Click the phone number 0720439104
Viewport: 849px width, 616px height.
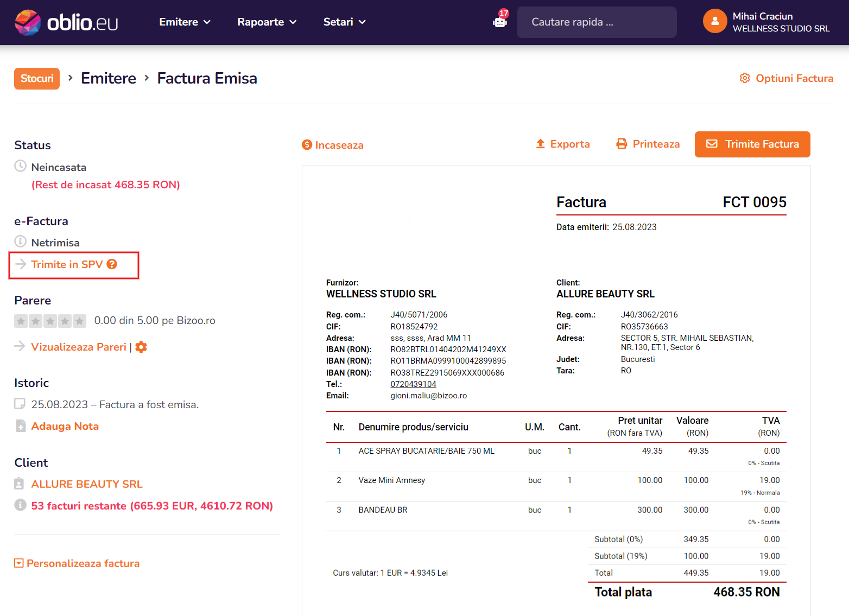(414, 384)
